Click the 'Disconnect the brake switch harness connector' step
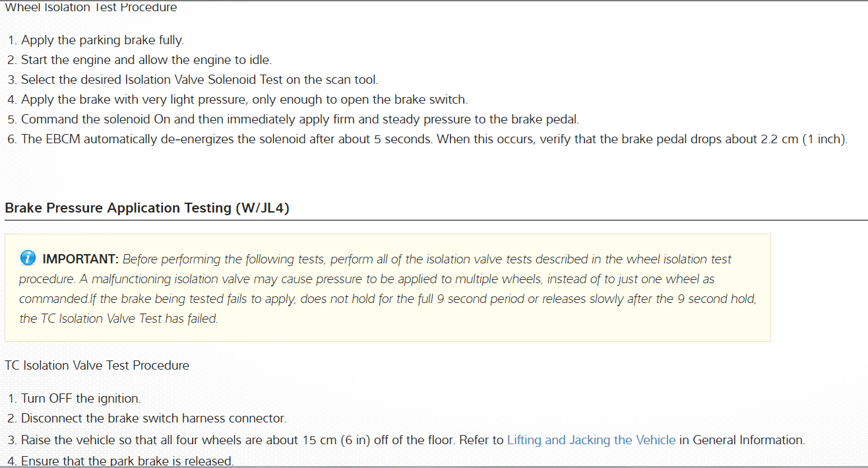This screenshot has height=468, width=868. pos(154,418)
